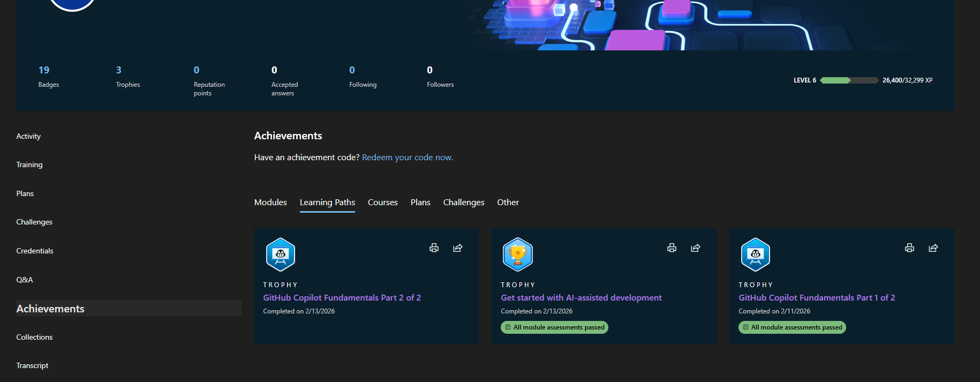Image resolution: width=980 pixels, height=382 pixels.
Task: Select the Learning Paths tab
Action: [327, 203]
